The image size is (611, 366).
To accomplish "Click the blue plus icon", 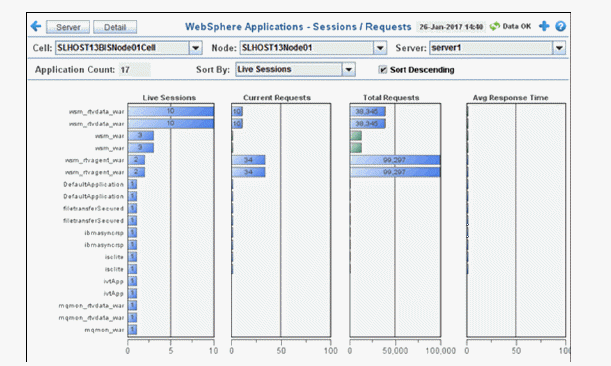I will pos(544,26).
